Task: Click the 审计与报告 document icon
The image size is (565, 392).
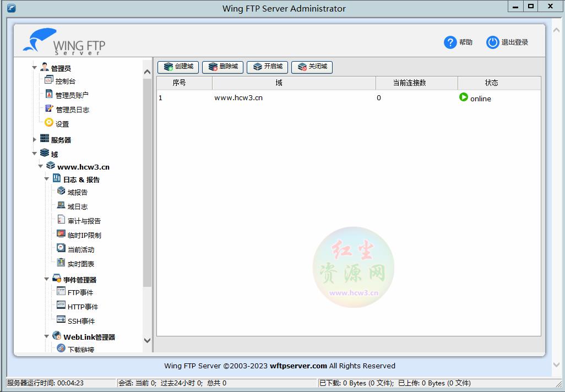Action: pyautogui.click(x=61, y=220)
